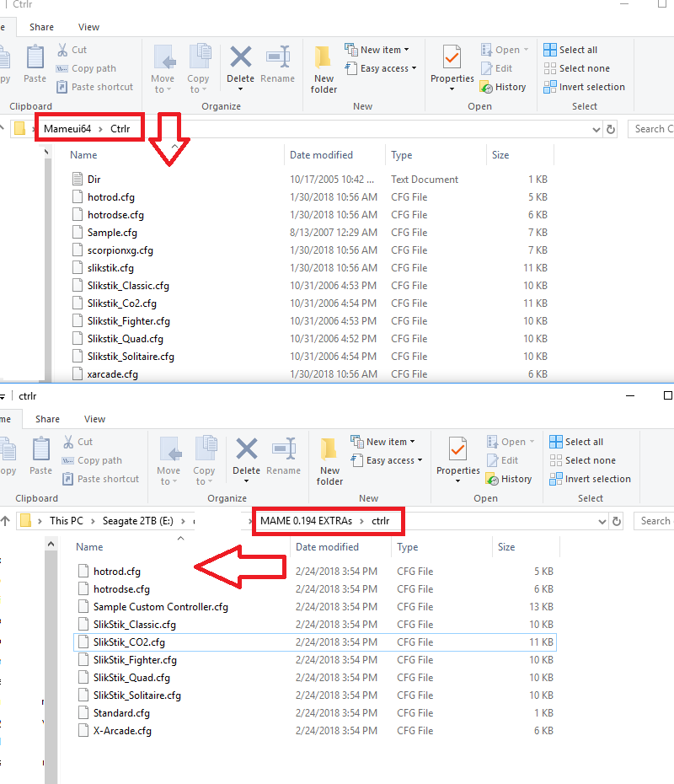Click Select none in top window
Viewport: 674px width, 784px height.
(x=576, y=68)
